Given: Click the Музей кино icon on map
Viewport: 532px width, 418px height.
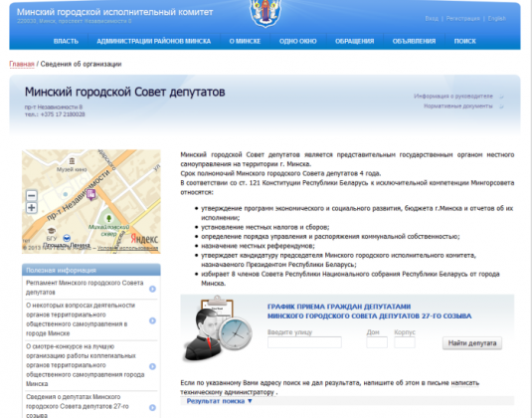Looking at the screenshot, I should pos(72,160).
